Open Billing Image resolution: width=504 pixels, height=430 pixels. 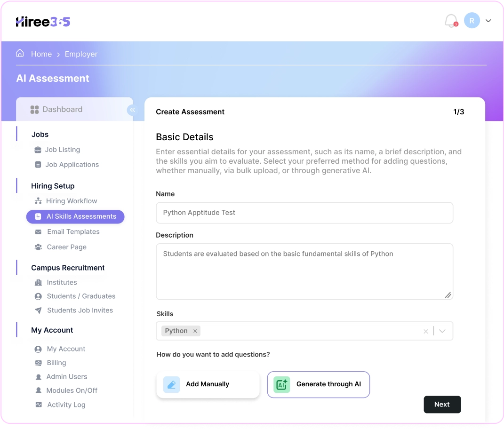pyautogui.click(x=56, y=363)
